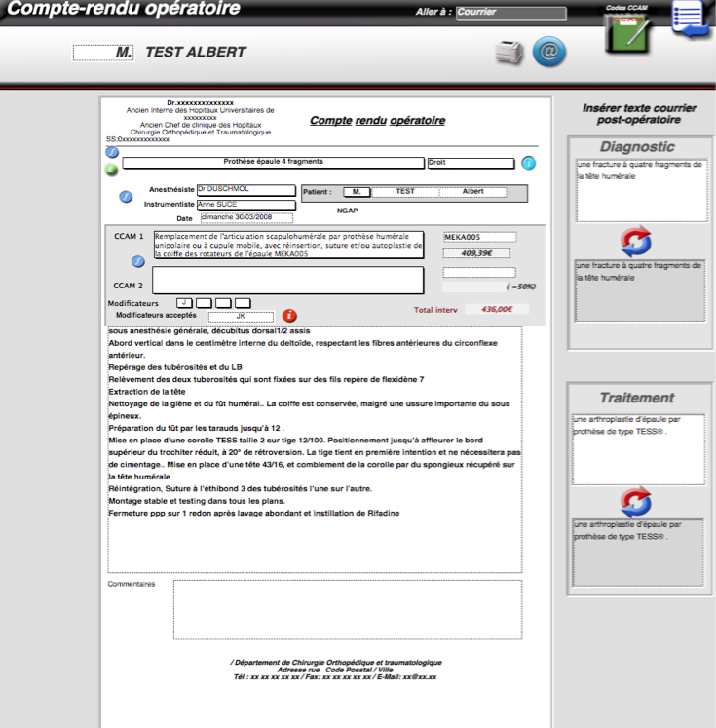The width and height of the screenshot is (716, 728).
Task: Click blue round icon beside Anesthésiste label
Action: 126,197
